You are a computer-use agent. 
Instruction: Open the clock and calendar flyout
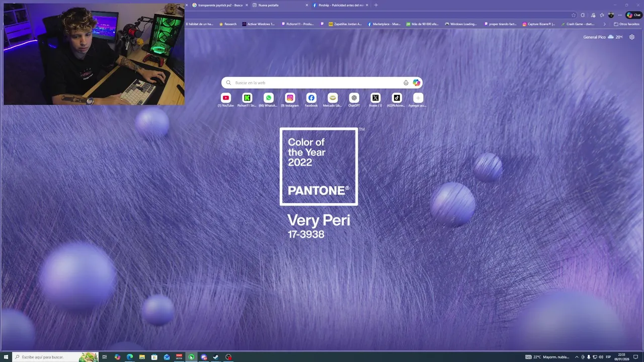[622, 357]
